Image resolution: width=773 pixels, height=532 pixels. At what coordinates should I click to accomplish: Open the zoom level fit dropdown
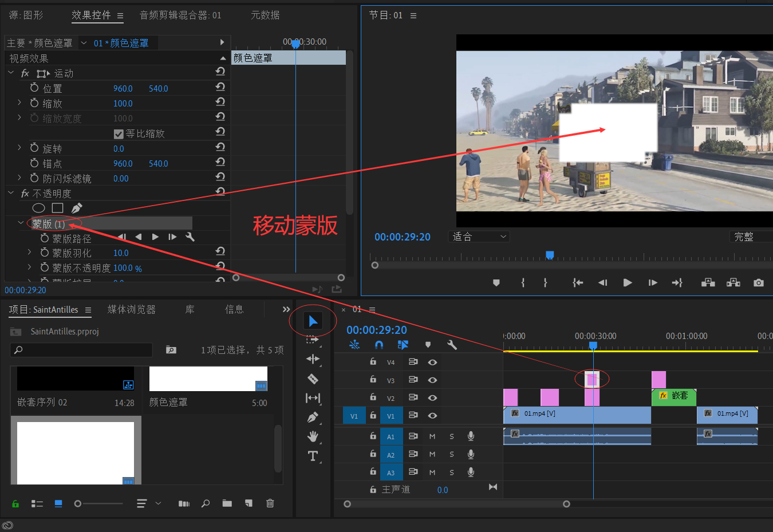(x=479, y=237)
